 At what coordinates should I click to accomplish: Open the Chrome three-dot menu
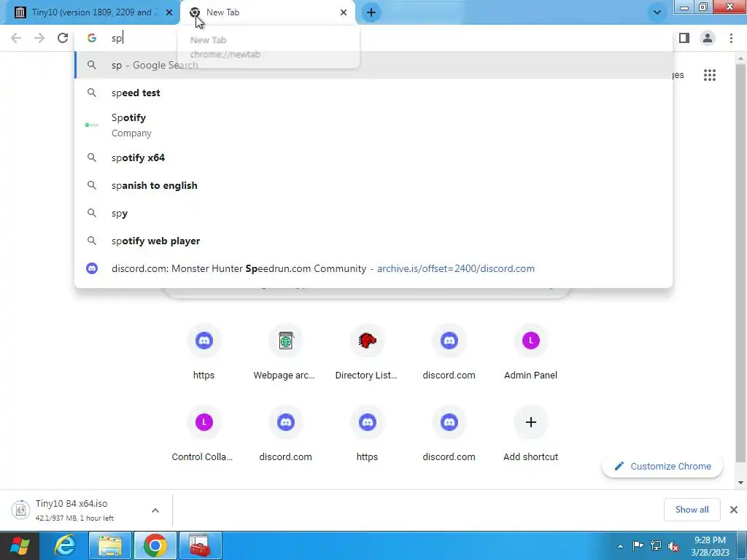pos(731,38)
